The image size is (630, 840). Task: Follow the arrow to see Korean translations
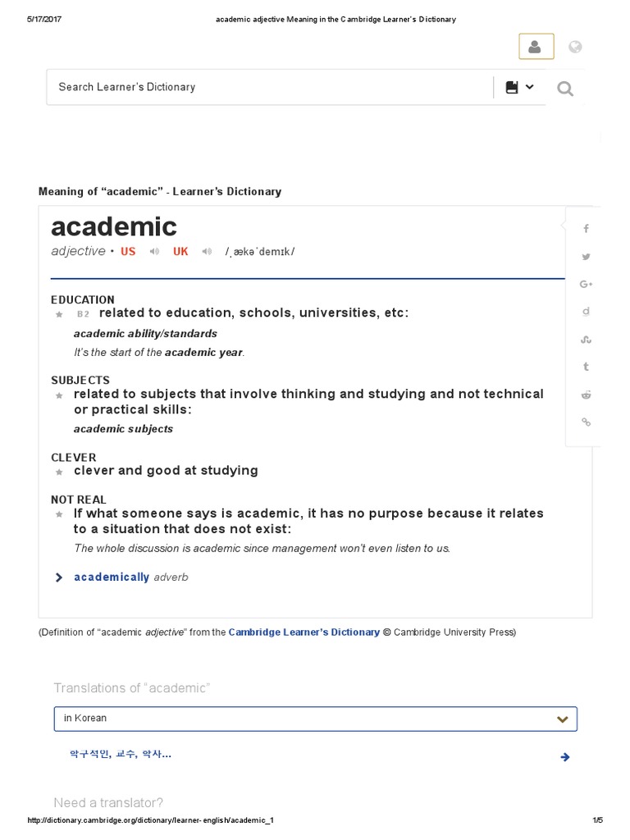click(564, 756)
